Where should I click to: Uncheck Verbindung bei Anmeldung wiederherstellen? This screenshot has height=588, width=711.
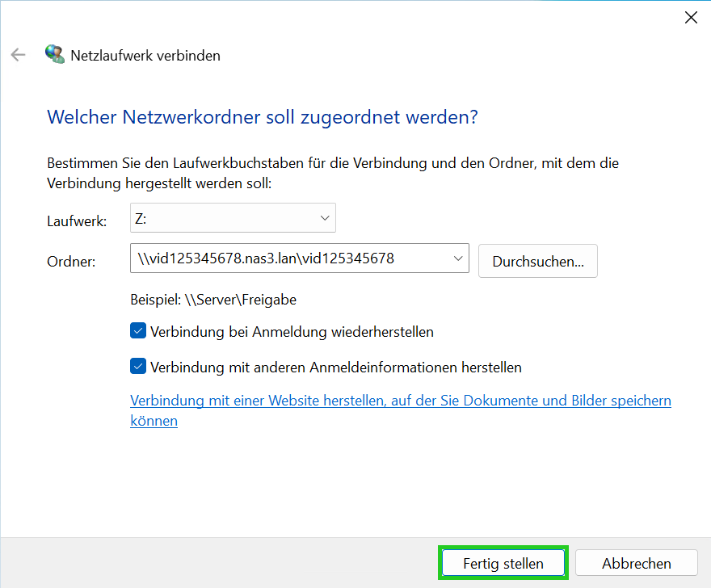coord(137,330)
